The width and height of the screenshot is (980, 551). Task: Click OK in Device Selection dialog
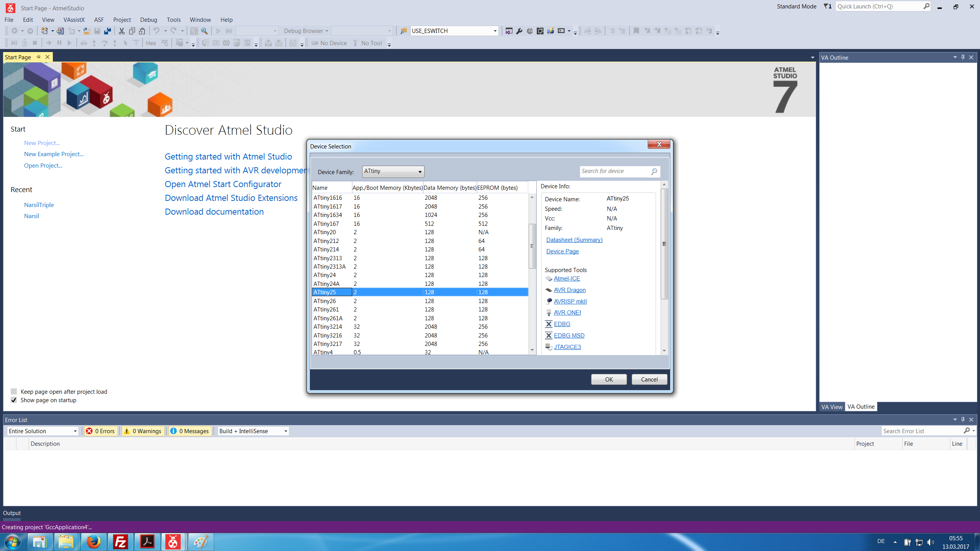tap(609, 379)
